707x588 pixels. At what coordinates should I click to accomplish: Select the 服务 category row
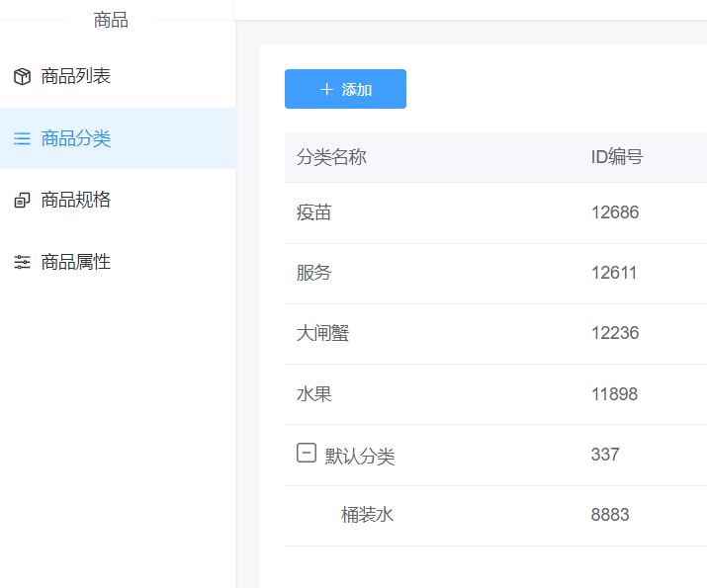314,273
